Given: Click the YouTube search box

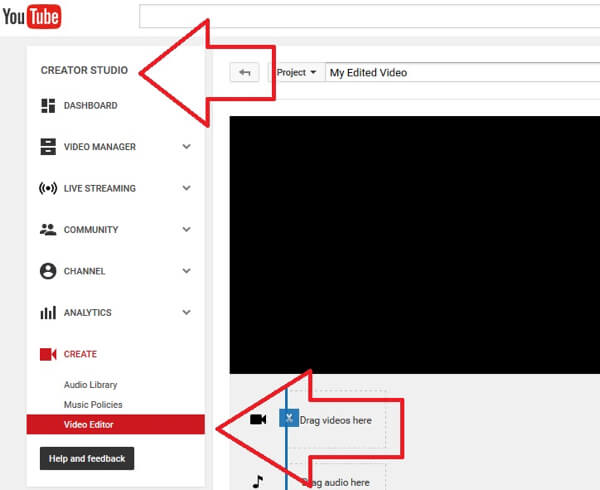Looking at the screenshot, I should coord(370,16).
